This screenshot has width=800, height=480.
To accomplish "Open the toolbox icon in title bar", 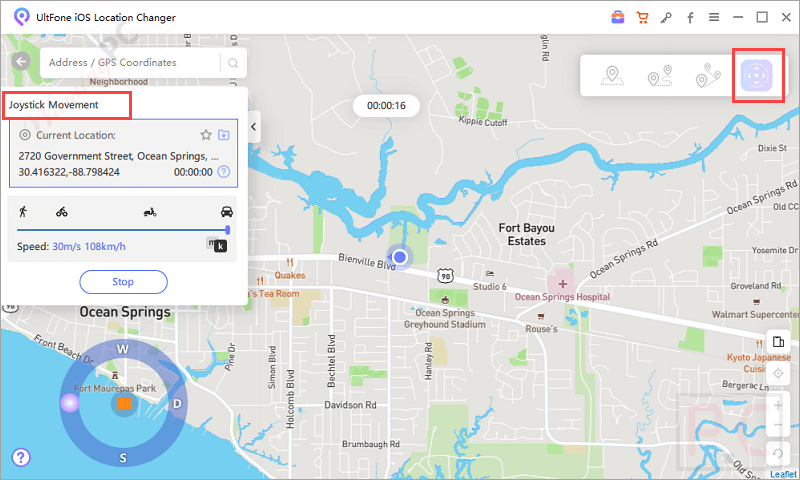I will click(618, 17).
